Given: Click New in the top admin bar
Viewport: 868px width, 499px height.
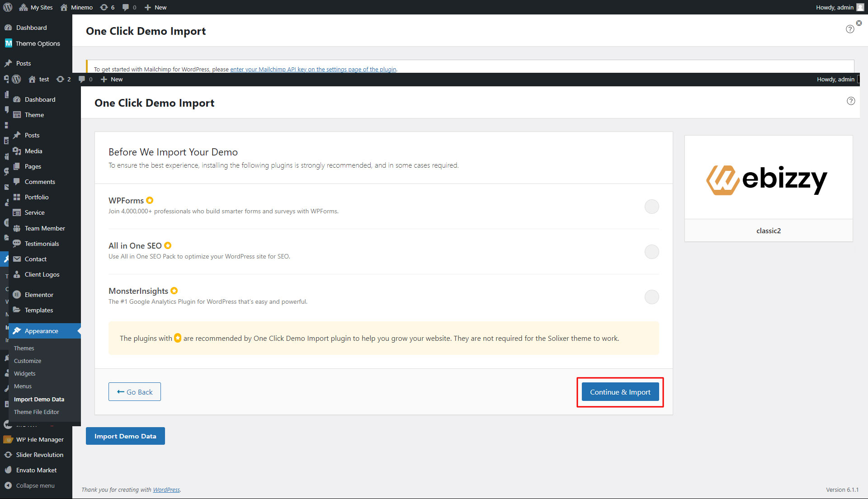Looking at the screenshot, I should tap(156, 7).
